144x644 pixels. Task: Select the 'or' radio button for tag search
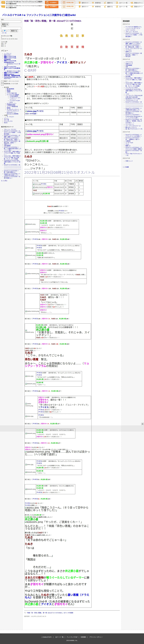(9, 31)
